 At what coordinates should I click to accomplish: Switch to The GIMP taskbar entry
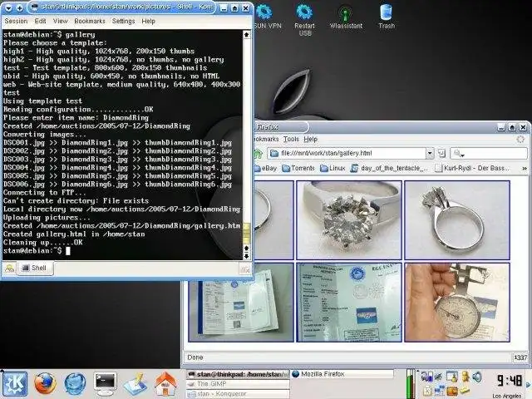(x=238, y=384)
